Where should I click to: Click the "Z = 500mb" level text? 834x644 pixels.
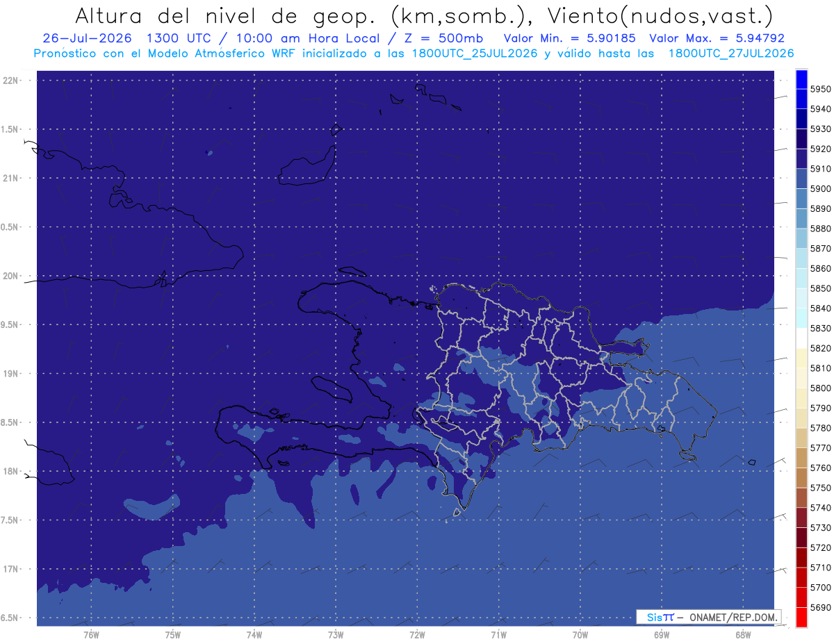click(443, 39)
